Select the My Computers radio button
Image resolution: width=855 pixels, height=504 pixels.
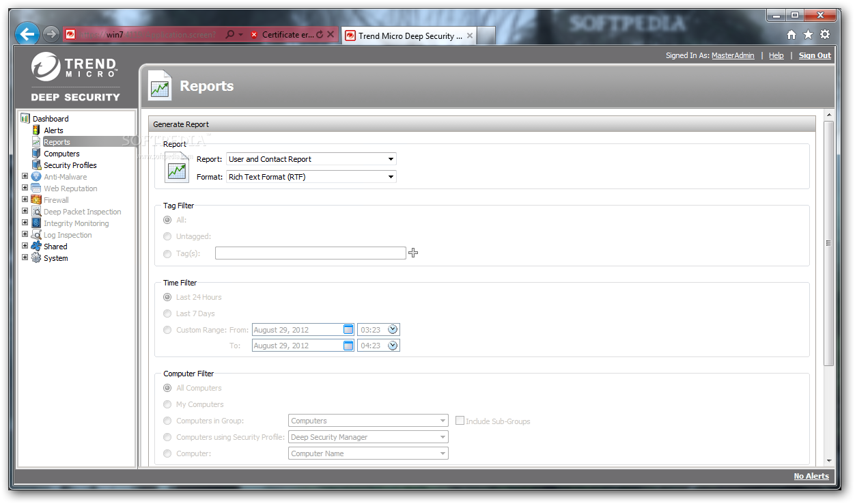tap(167, 404)
